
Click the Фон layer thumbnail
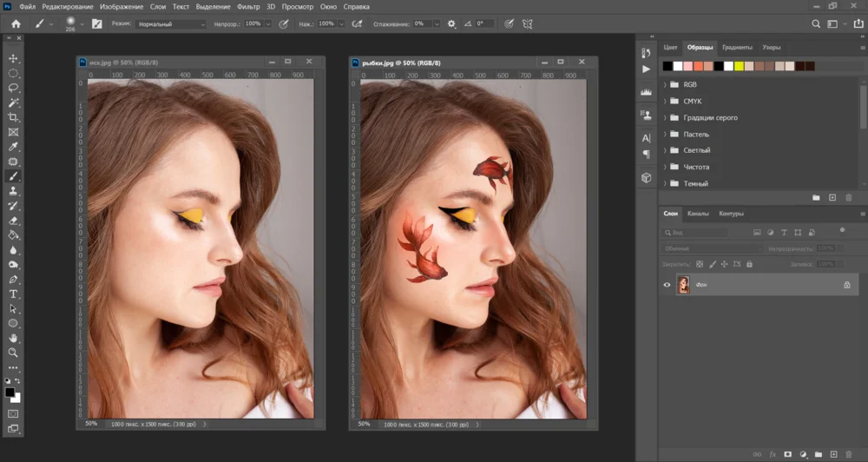[x=684, y=285]
